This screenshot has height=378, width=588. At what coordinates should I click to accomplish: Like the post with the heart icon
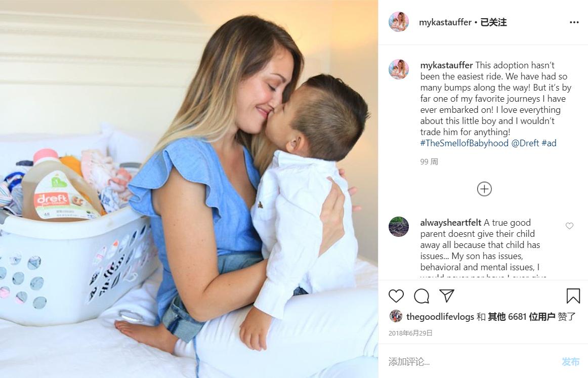coord(396,296)
